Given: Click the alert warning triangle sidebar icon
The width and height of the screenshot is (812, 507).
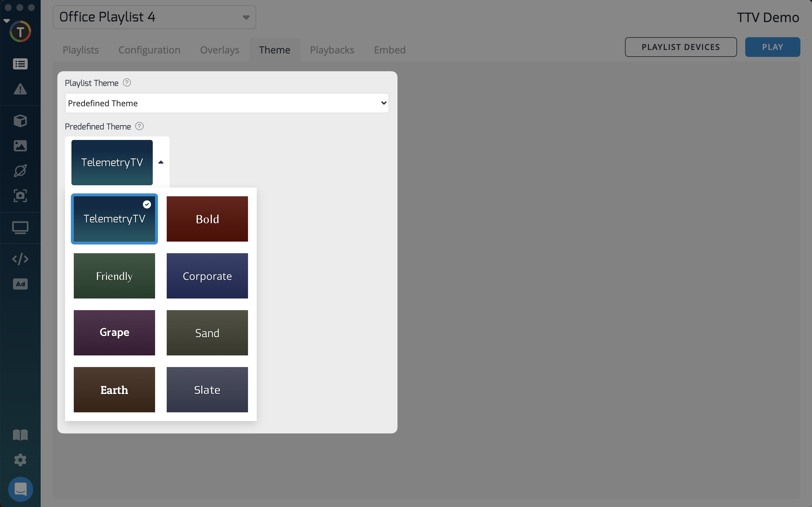Looking at the screenshot, I should (x=20, y=89).
